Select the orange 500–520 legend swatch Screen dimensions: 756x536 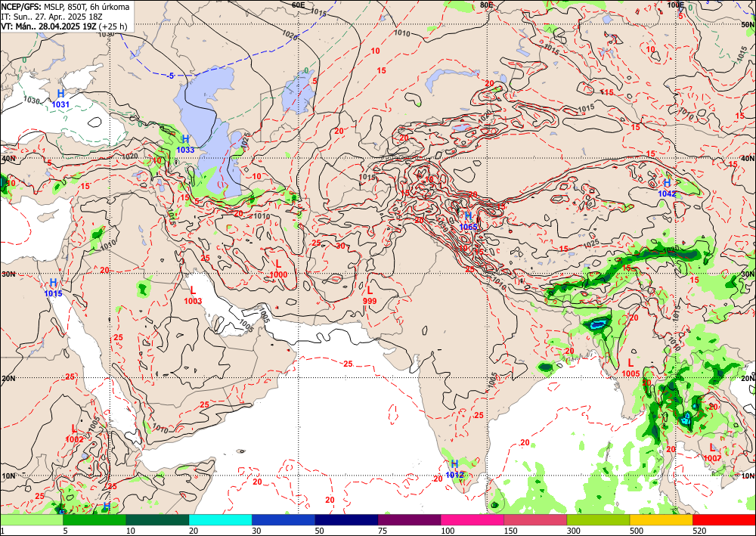click(661, 519)
